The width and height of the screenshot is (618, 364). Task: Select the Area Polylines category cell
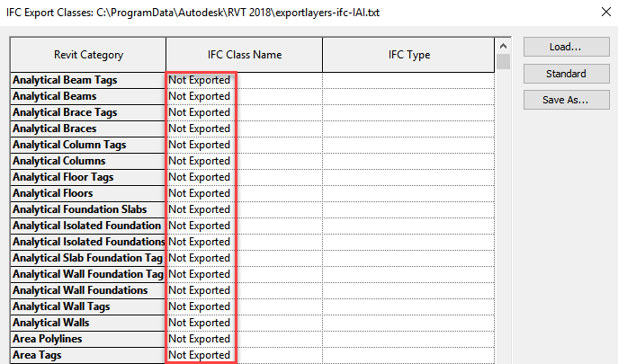(x=88, y=339)
